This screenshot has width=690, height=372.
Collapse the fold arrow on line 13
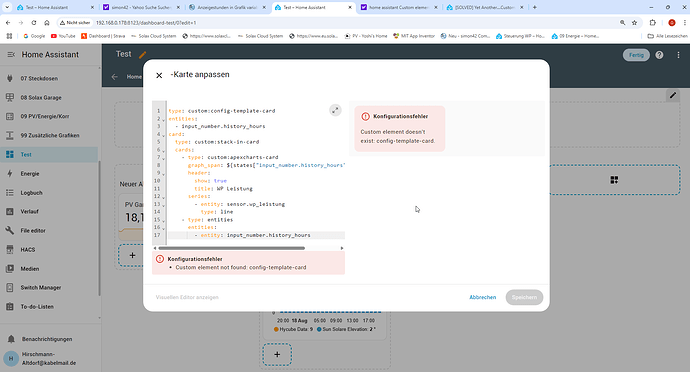164,205
